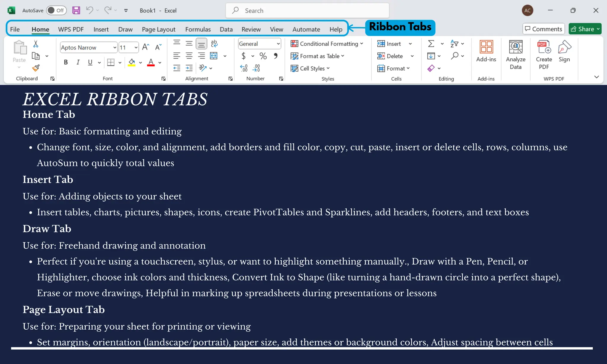Open Font group dialog launcher
Image resolution: width=607 pixels, height=364 pixels.
click(163, 78)
